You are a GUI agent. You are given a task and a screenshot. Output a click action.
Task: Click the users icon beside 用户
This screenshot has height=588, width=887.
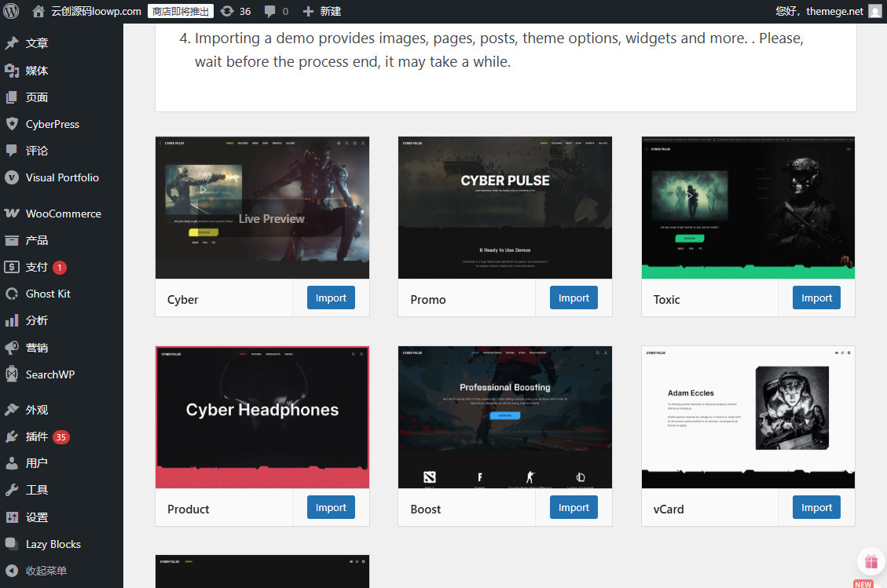(12, 463)
